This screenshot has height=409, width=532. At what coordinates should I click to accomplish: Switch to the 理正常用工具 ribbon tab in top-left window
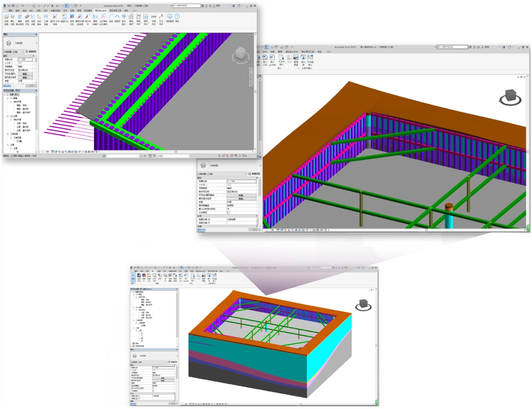point(115,10)
